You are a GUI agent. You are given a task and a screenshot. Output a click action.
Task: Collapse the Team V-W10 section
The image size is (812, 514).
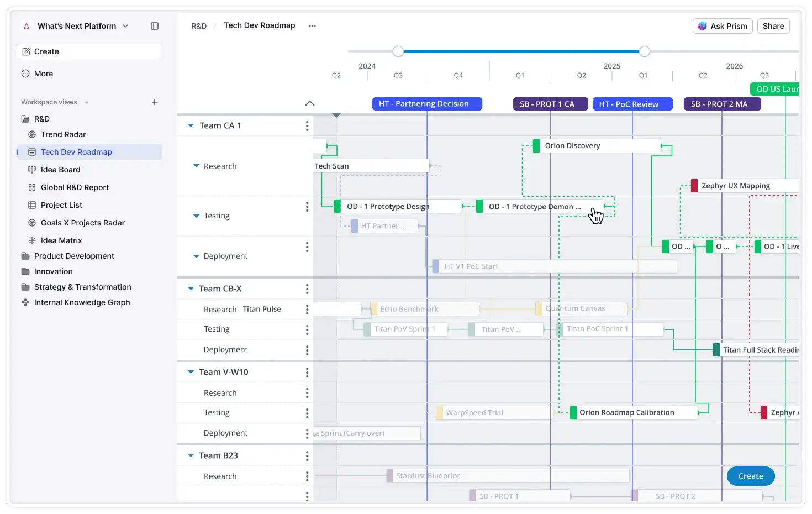tap(191, 372)
